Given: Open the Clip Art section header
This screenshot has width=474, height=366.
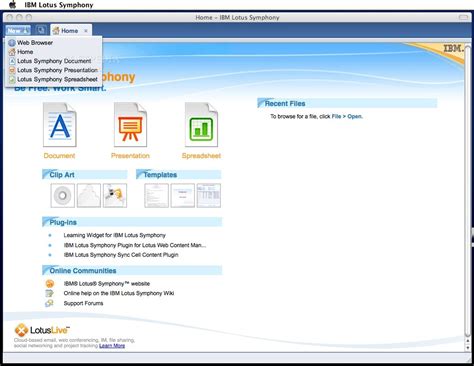Looking at the screenshot, I should pyautogui.click(x=85, y=175).
